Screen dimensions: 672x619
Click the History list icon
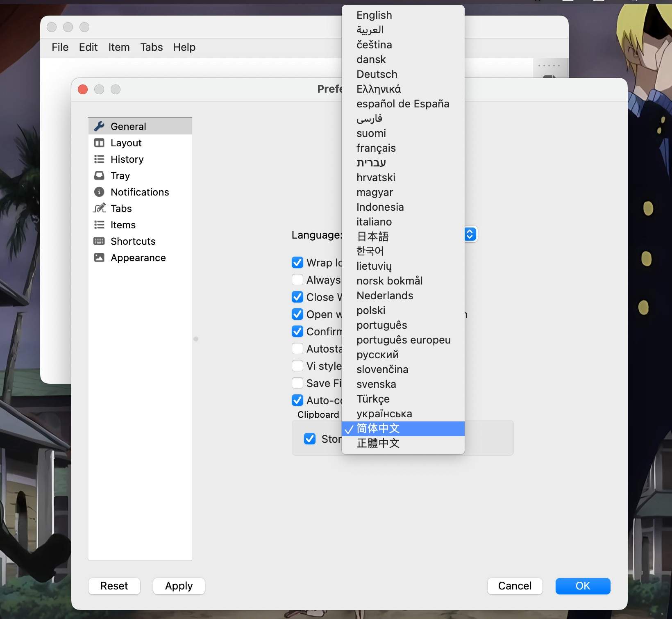click(x=99, y=159)
